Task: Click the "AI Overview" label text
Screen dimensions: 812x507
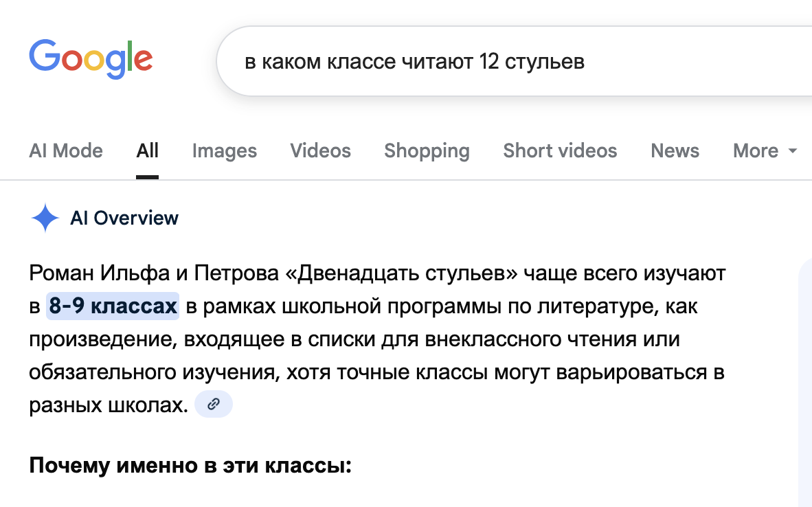Action: 124,218
